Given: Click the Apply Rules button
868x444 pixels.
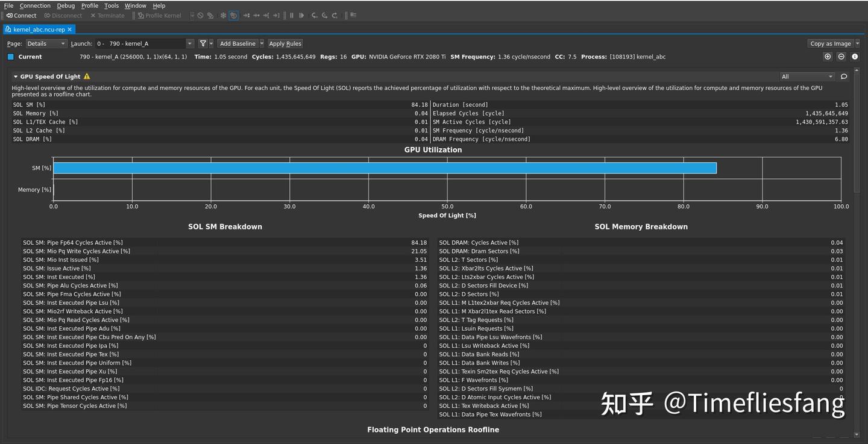Looking at the screenshot, I should (x=285, y=43).
